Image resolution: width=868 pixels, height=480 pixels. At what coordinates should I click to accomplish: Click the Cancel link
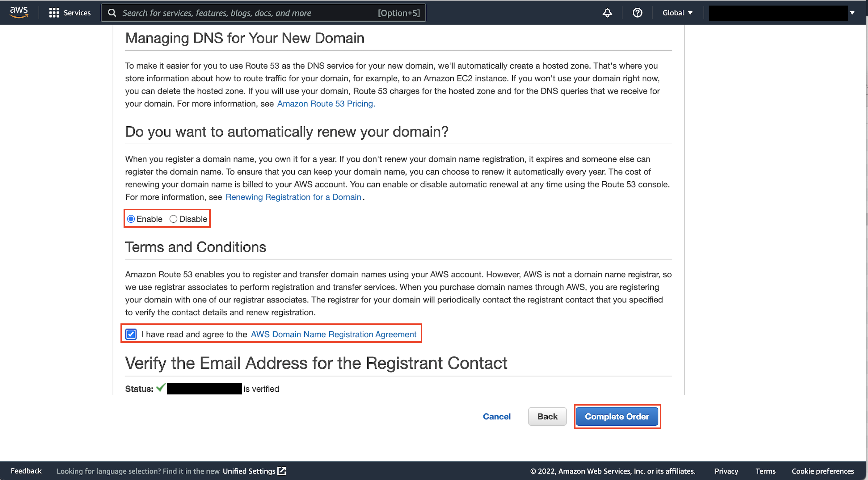click(x=496, y=416)
